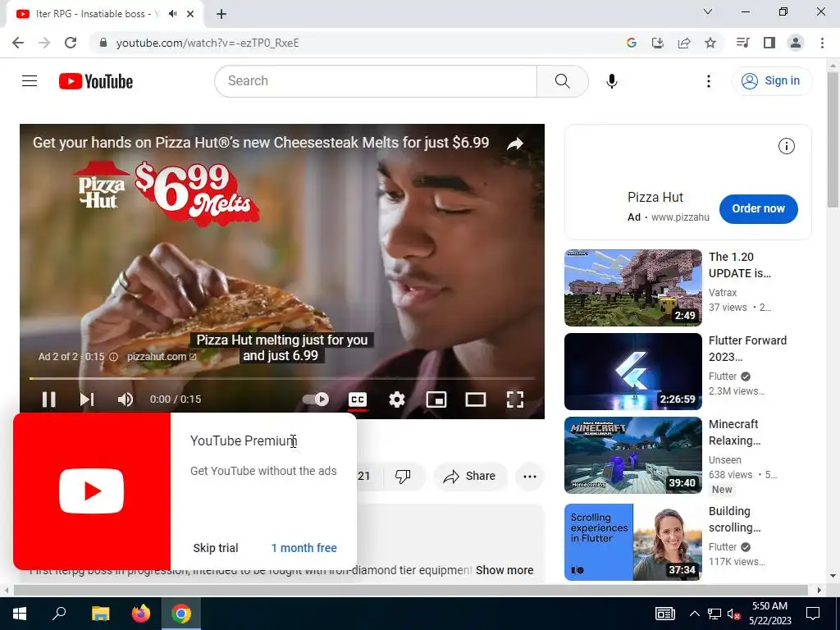
Task: Open Building scrolling Flutter video thumbnail
Action: point(632,541)
